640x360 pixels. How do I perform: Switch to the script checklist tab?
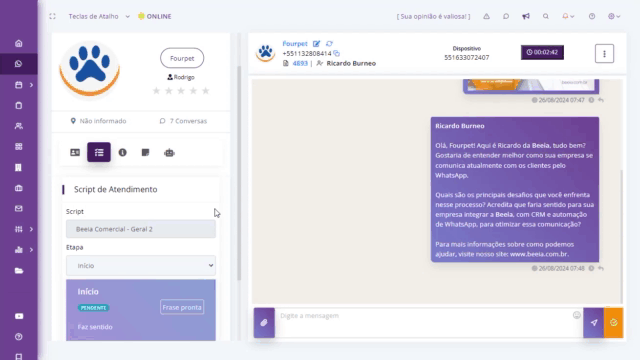point(99,152)
